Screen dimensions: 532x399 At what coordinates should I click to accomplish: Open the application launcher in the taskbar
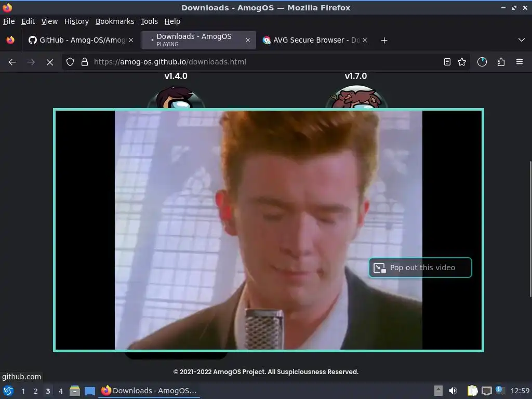[x=8, y=391]
